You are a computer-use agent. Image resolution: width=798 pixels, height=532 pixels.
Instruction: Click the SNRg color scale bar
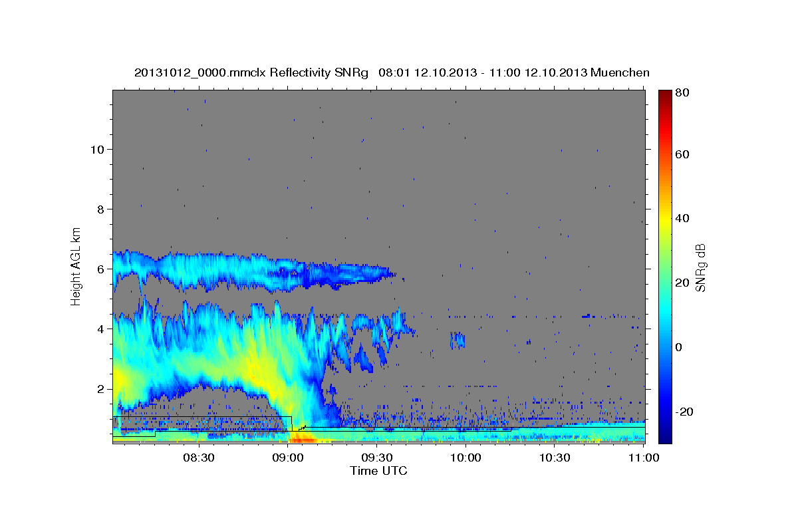664,266
